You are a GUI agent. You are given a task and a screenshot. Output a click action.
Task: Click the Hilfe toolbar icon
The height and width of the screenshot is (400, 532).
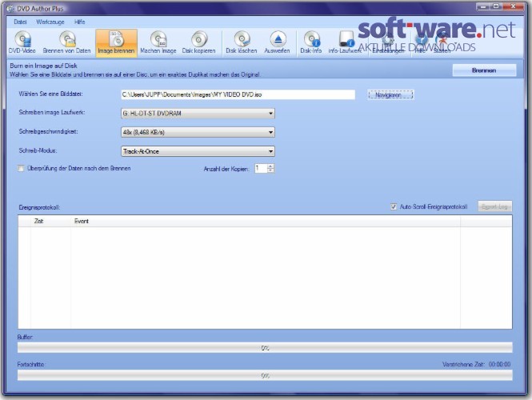[x=420, y=44]
